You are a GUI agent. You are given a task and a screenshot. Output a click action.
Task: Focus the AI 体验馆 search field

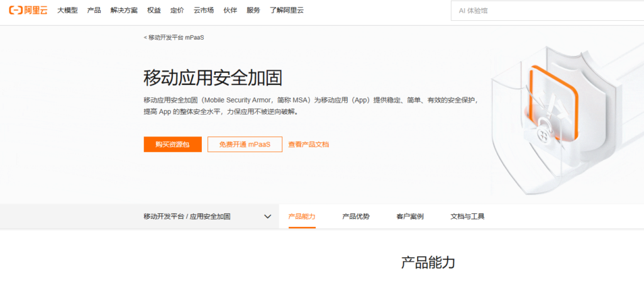click(x=548, y=11)
